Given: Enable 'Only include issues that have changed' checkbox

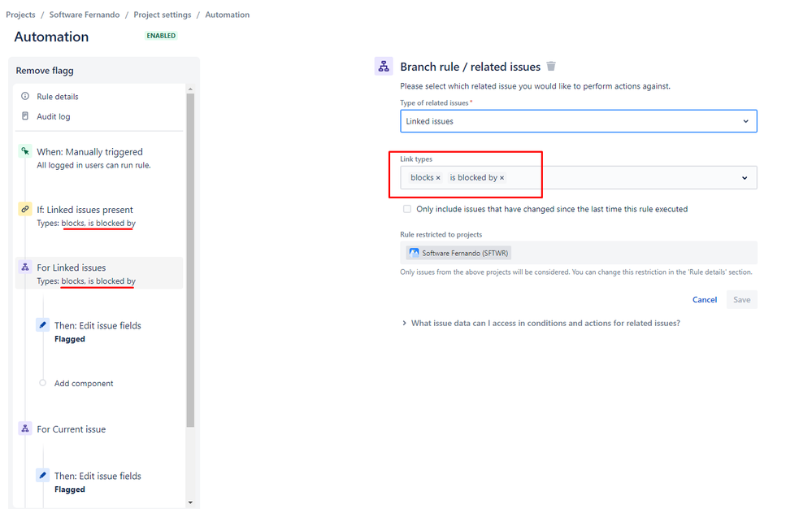Looking at the screenshot, I should point(407,209).
